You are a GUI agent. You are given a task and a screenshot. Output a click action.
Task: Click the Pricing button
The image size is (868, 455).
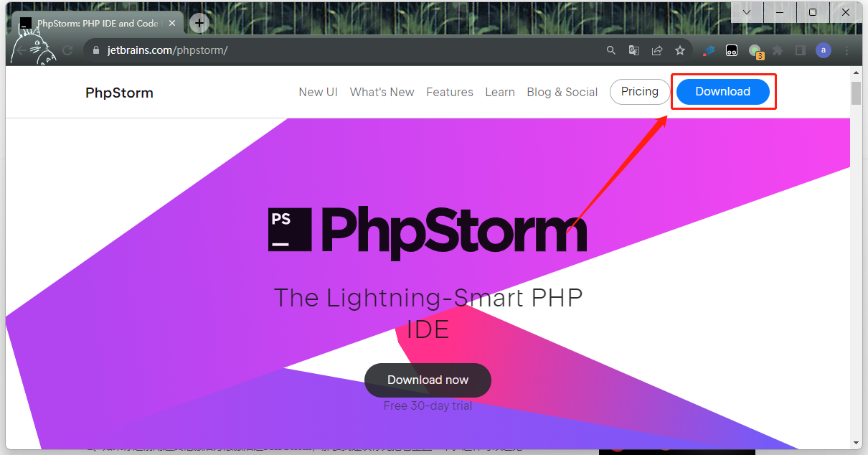[640, 92]
